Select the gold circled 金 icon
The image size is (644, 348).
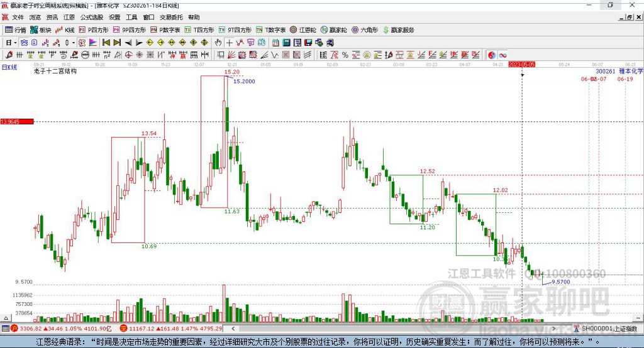tap(367, 55)
